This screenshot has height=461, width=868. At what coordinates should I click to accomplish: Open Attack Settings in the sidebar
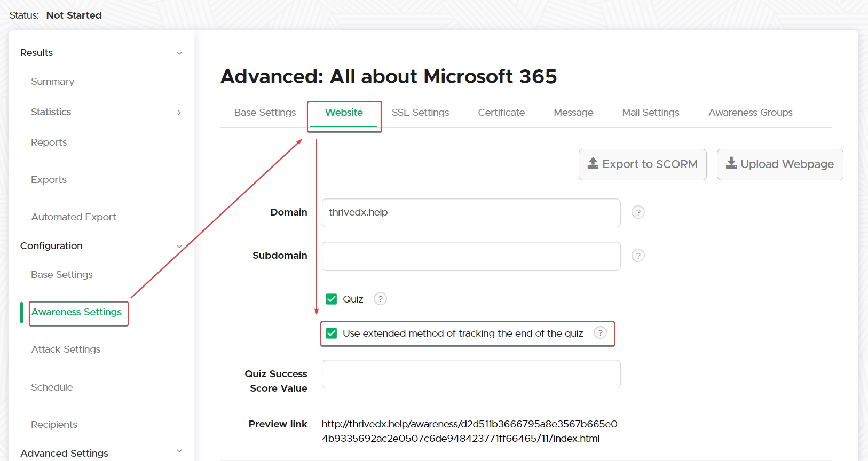(66, 349)
